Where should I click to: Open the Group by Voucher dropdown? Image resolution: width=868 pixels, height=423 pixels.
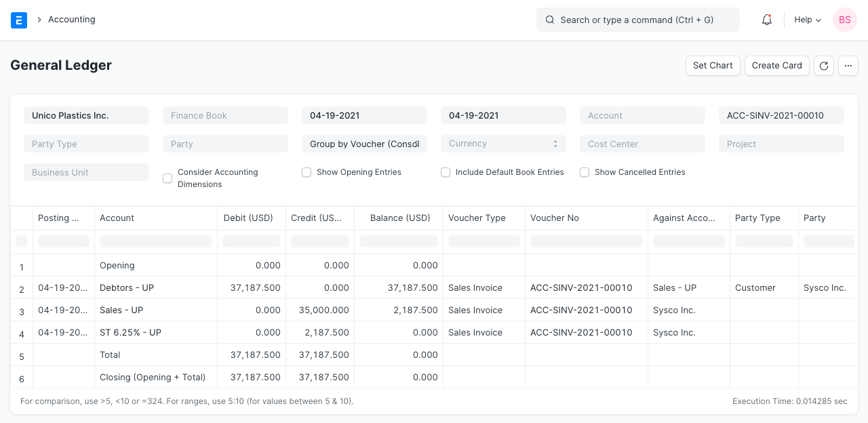[364, 144]
